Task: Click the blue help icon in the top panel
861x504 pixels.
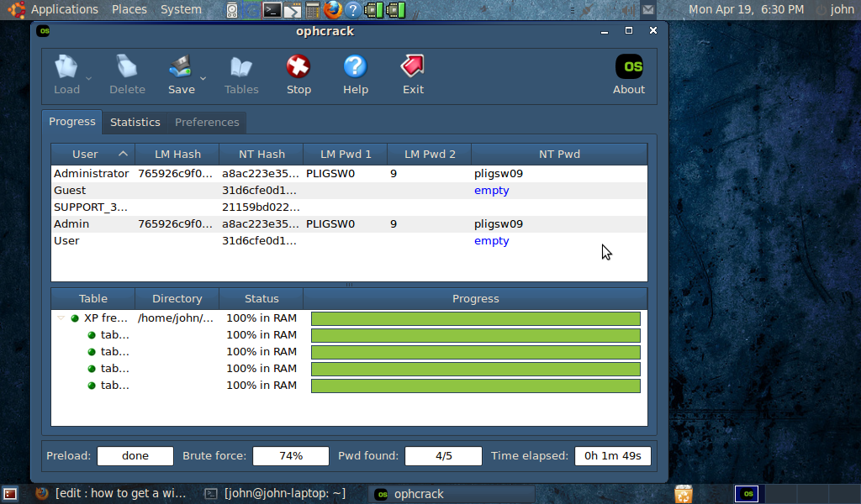Action: click(353, 10)
